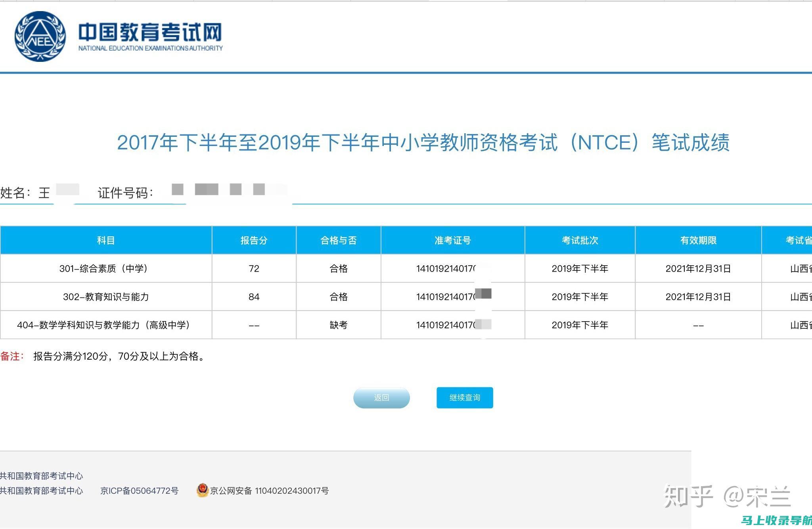Select the 302-教育知识与能力 subject cell
812x529 pixels.
[106, 297]
